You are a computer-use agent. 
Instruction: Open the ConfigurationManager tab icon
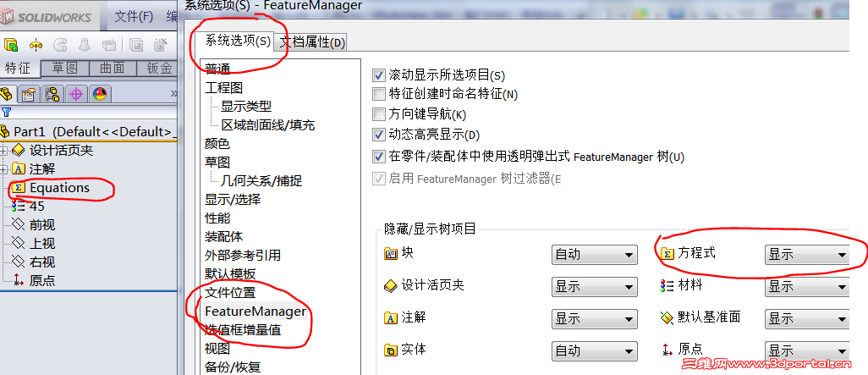click(53, 94)
